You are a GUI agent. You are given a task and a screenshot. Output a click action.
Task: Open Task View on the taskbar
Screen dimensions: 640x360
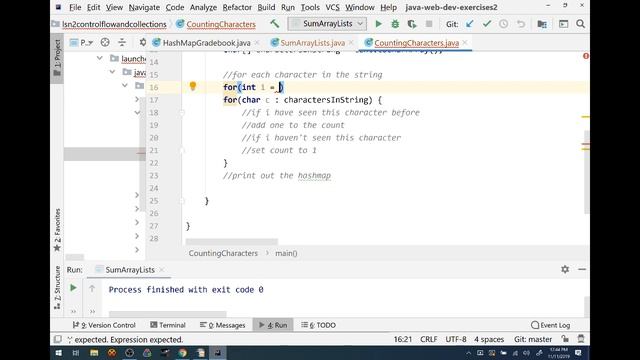[x=76, y=353]
